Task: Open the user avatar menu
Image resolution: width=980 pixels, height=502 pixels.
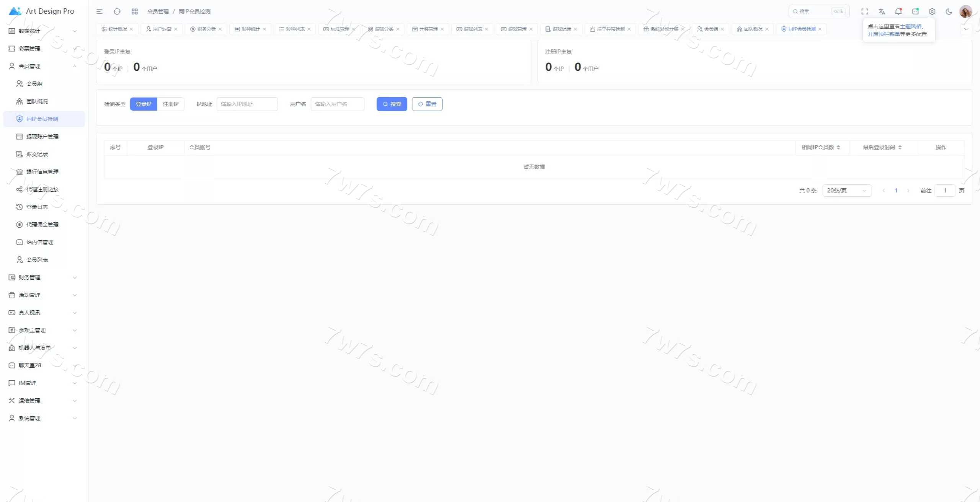Action: (965, 11)
